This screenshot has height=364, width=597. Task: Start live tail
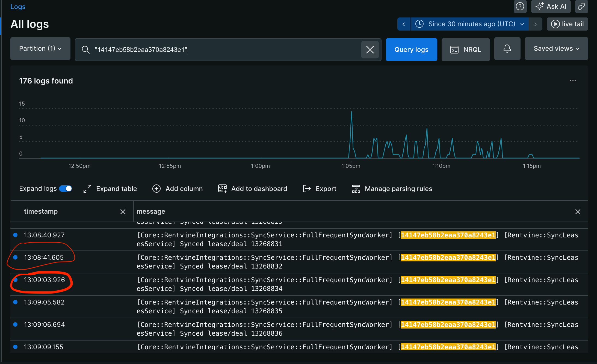pyautogui.click(x=567, y=24)
